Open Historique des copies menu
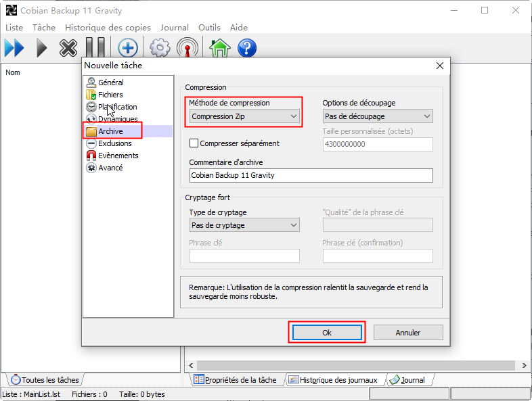Viewport: 532px width, 401px height. (x=108, y=28)
